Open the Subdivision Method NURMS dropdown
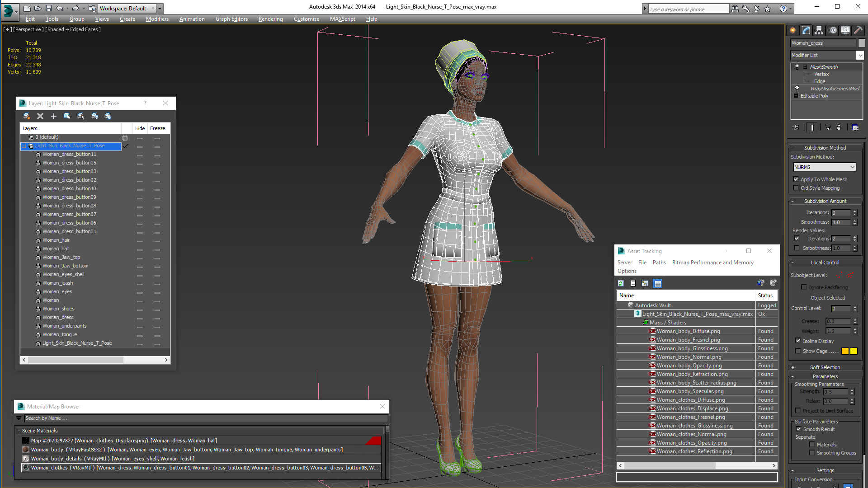The height and width of the screenshot is (488, 868). (x=825, y=167)
